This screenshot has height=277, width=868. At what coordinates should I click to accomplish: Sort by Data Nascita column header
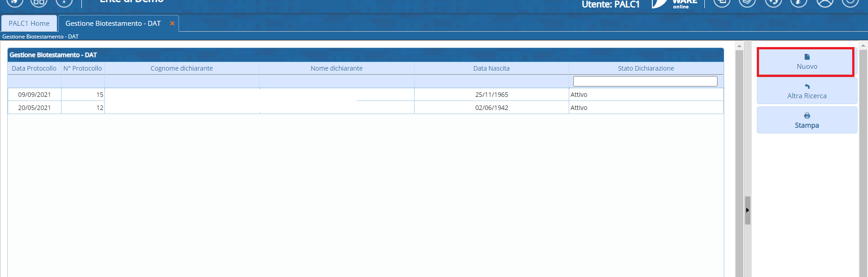491,68
